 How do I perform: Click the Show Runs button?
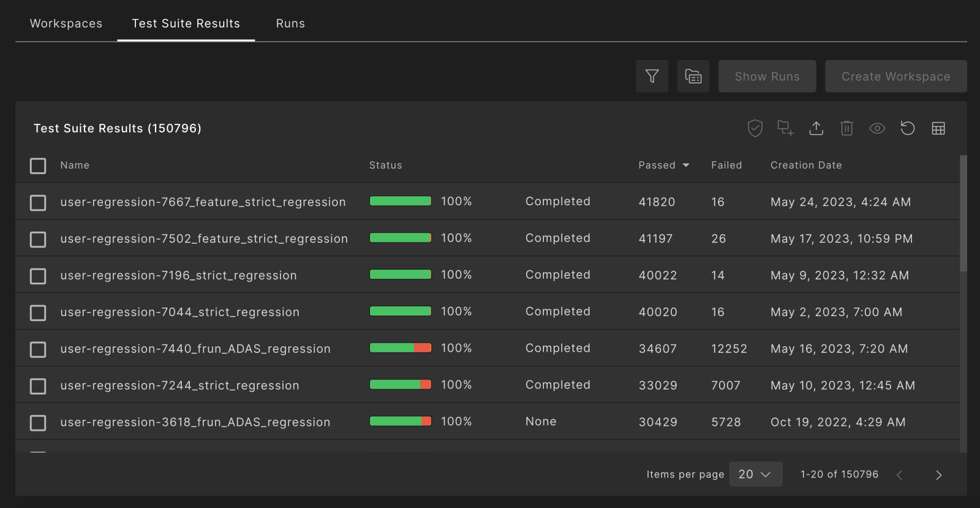(x=767, y=77)
